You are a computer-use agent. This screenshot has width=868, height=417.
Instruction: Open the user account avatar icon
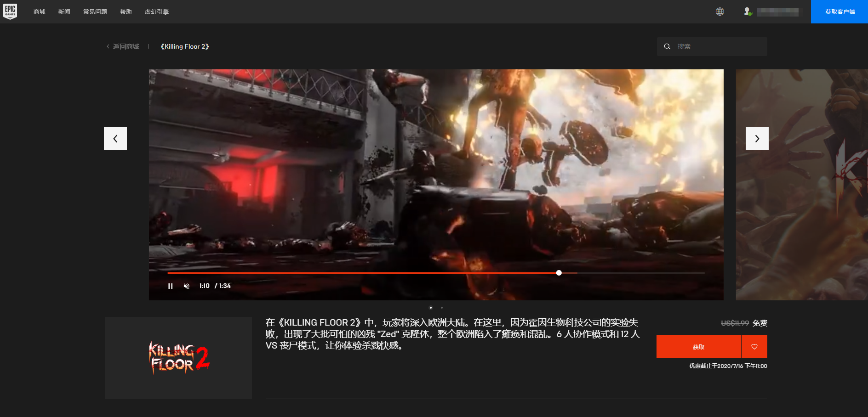coord(748,11)
